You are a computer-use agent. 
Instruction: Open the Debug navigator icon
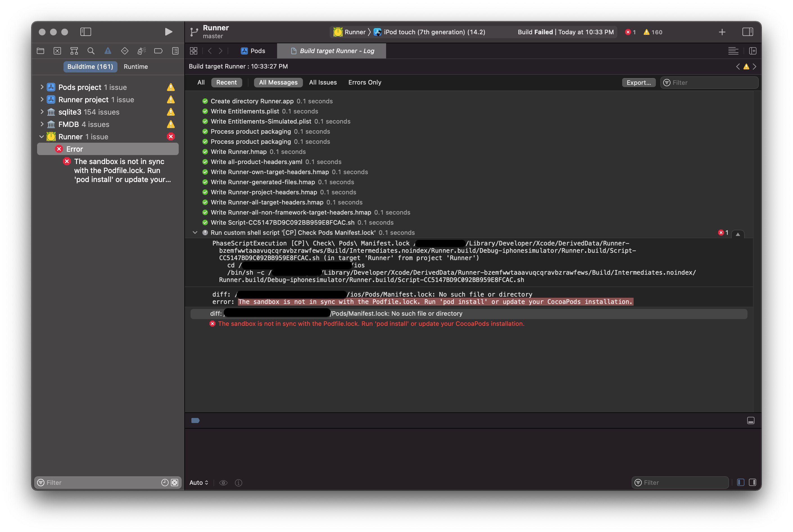click(142, 51)
